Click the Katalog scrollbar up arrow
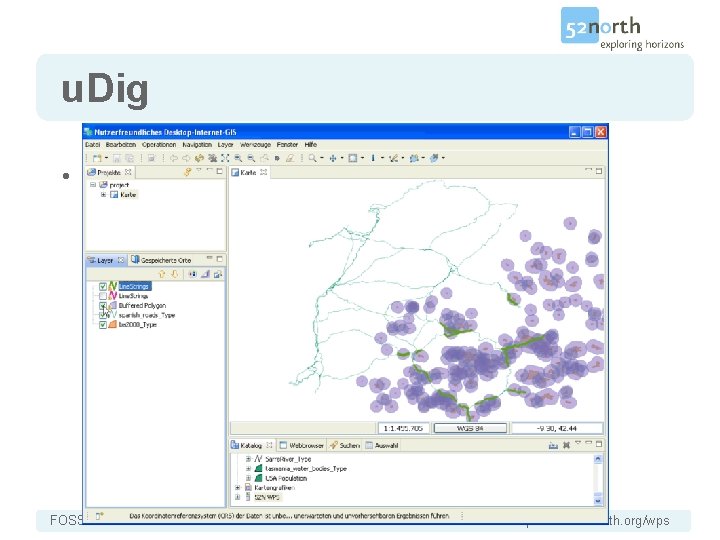This screenshot has width=720, height=540. (597, 459)
